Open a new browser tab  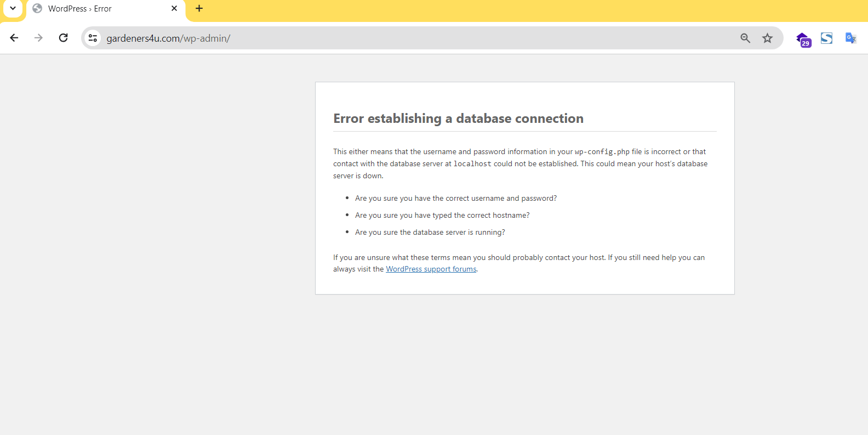(199, 8)
